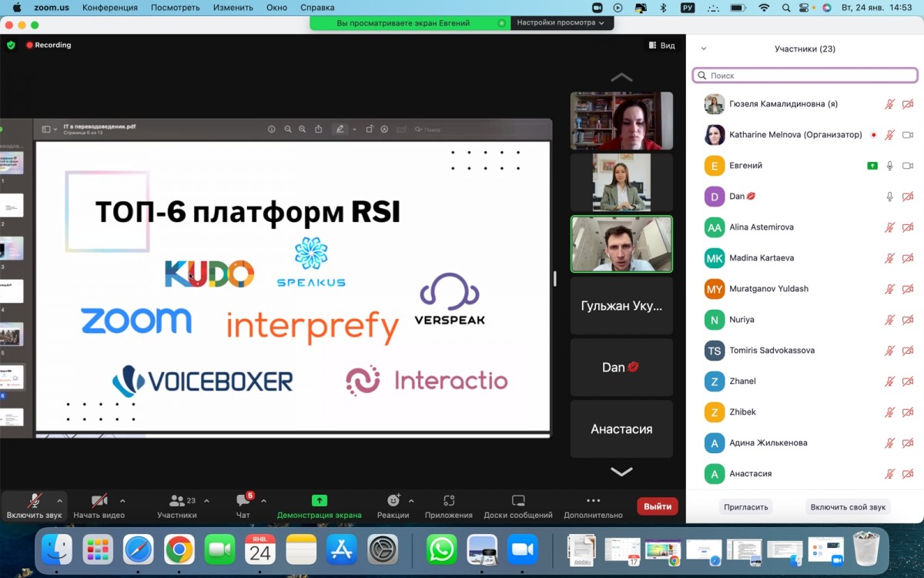Click the Пригласить button
This screenshot has height=578, width=924.
tap(745, 507)
